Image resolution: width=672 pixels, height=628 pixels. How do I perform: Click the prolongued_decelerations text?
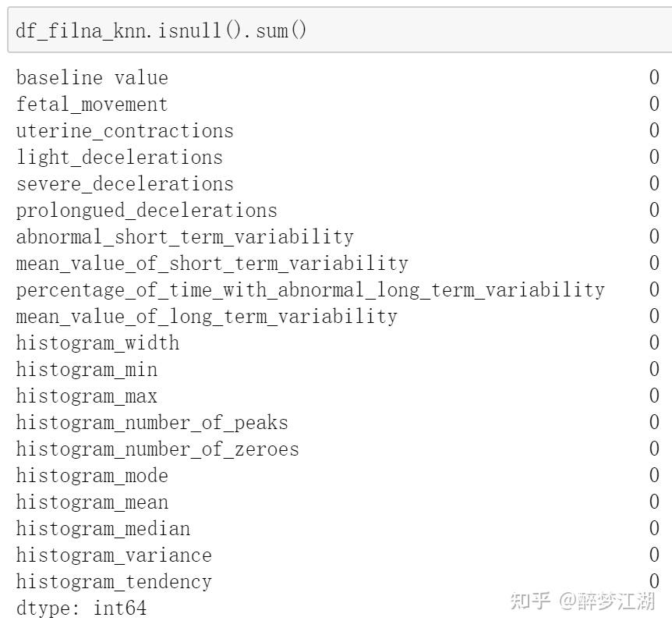tap(147, 211)
